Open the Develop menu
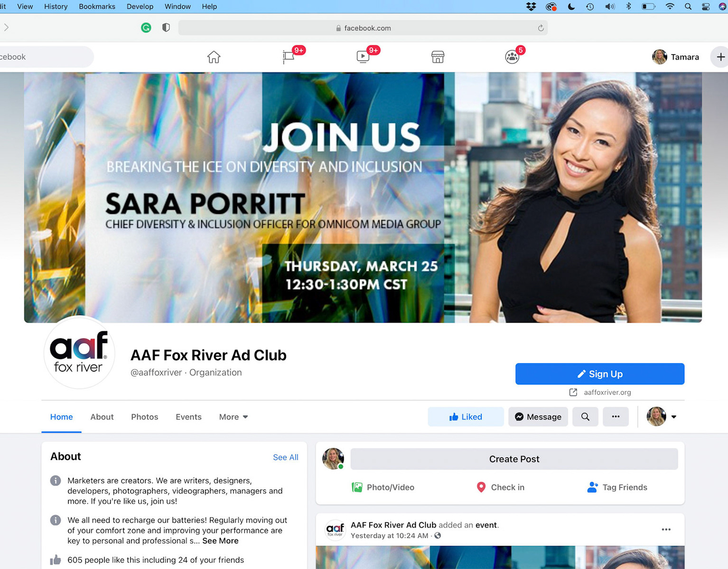The width and height of the screenshot is (728, 569). point(140,7)
